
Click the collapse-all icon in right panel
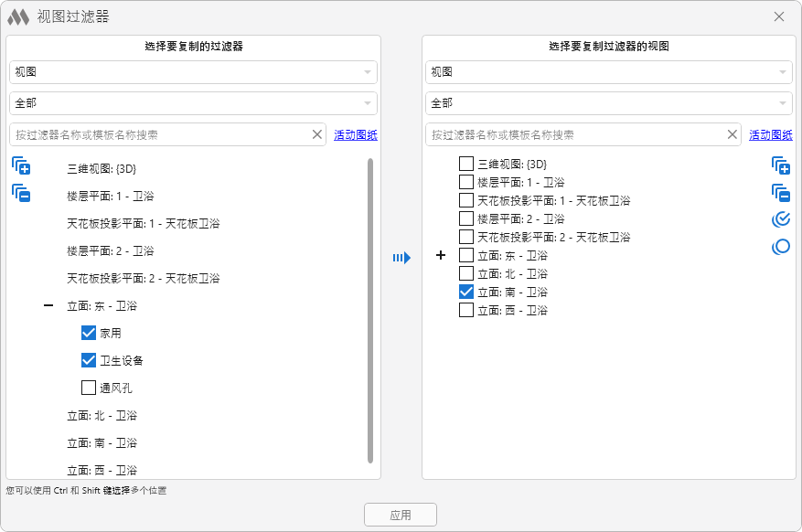coord(780,192)
